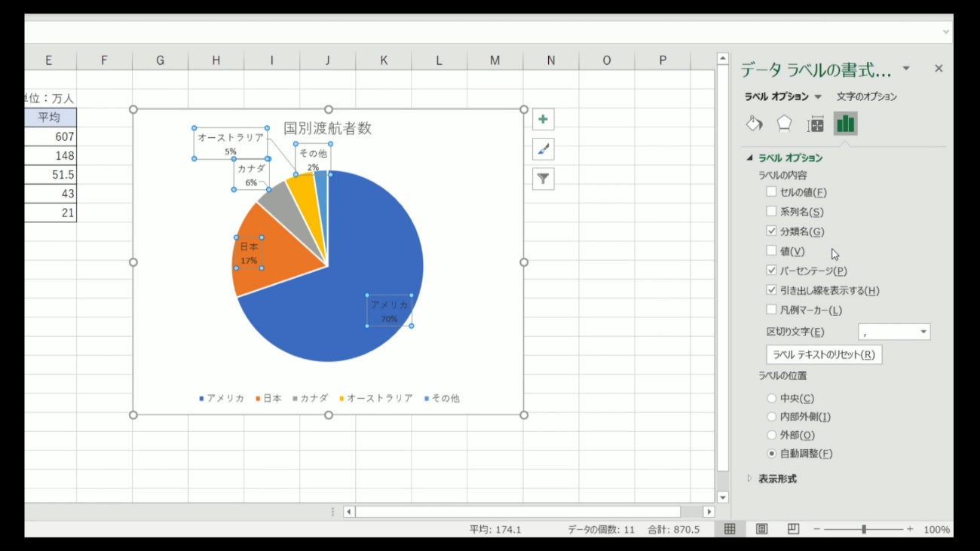Select 自動調整(F) label position
Image resolution: width=980 pixels, height=551 pixels.
pos(771,454)
